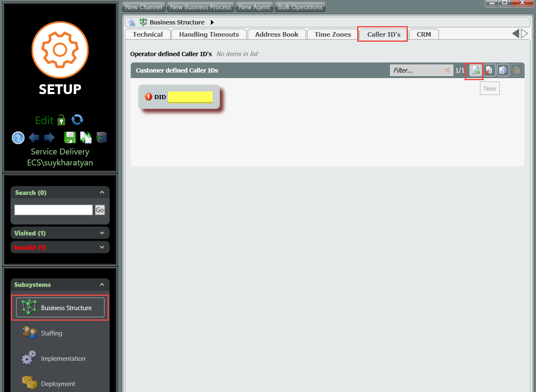Click the New caller ID icon
The height and width of the screenshot is (392, 536).
(x=476, y=70)
